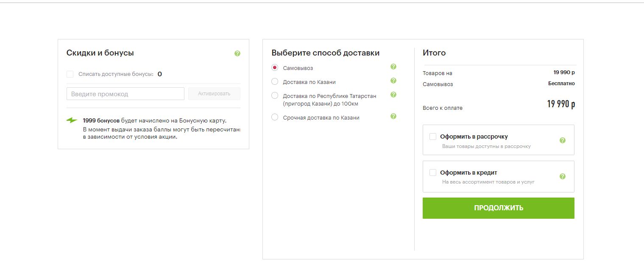
Task: Click Ваши товары доступны в рассрочку text
Action: click(486, 146)
